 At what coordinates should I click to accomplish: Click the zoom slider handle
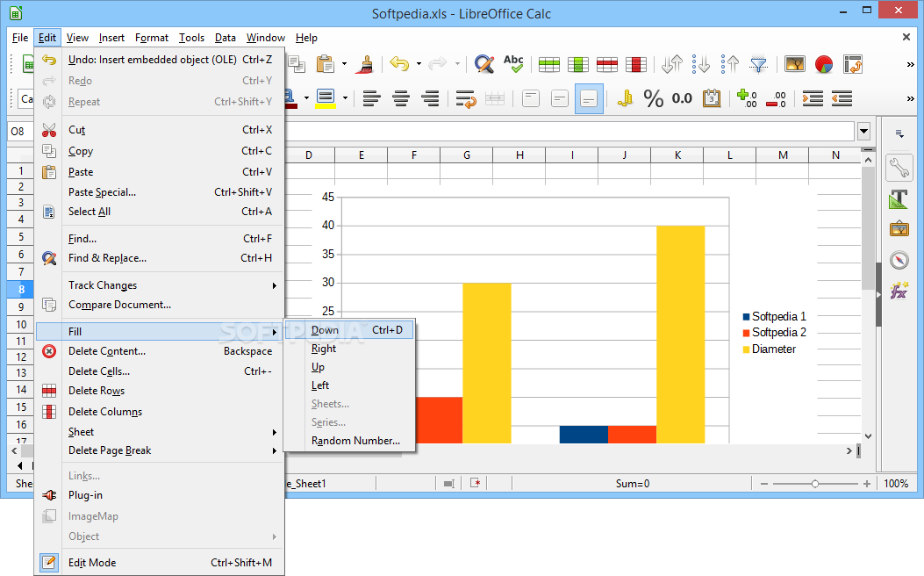[x=815, y=484]
